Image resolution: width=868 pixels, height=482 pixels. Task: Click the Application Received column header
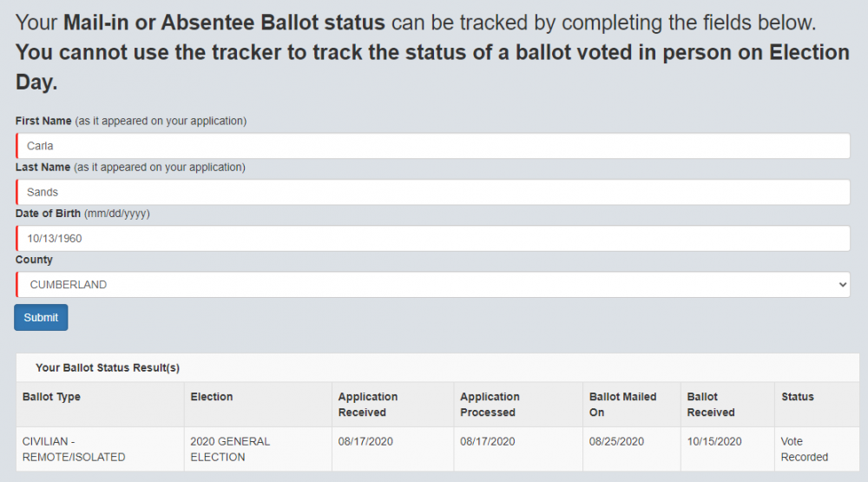tap(368, 405)
